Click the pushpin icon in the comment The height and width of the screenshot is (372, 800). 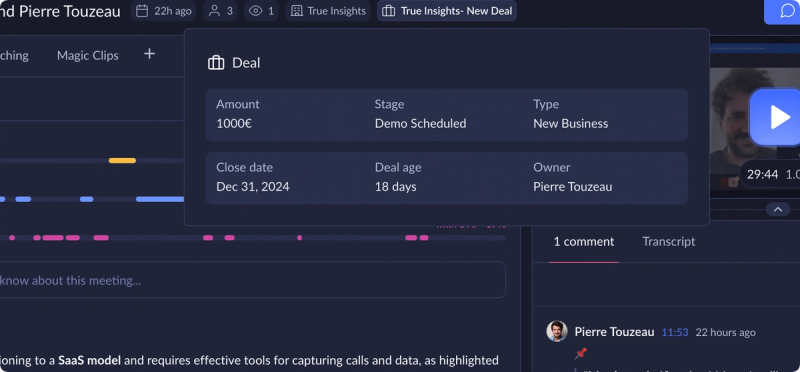(x=581, y=353)
